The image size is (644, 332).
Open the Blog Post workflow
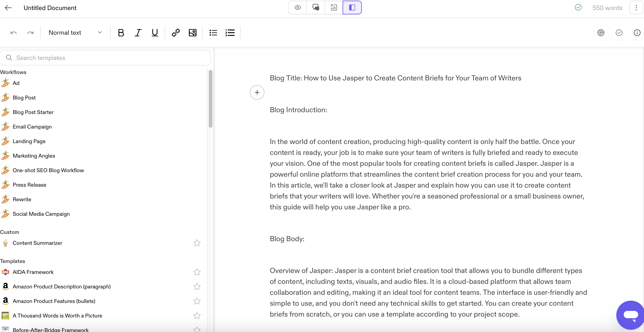(x=24, y=98)
